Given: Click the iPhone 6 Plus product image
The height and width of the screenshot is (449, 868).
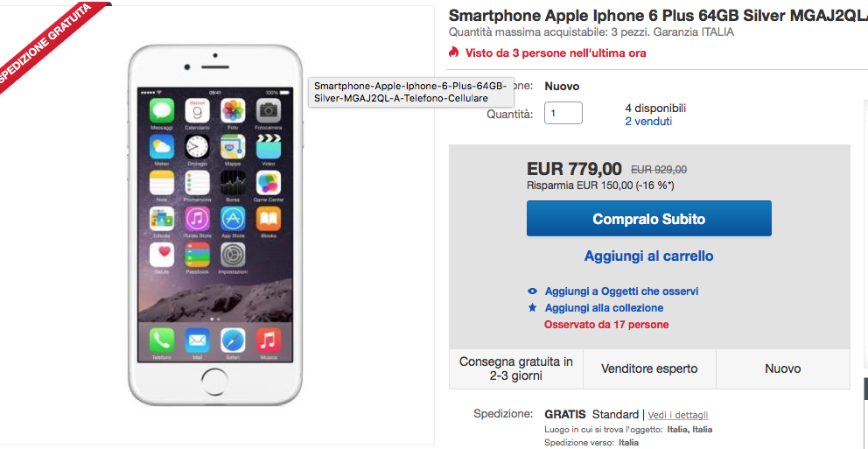Looking at the screenshot, I should tap(215, 225).
